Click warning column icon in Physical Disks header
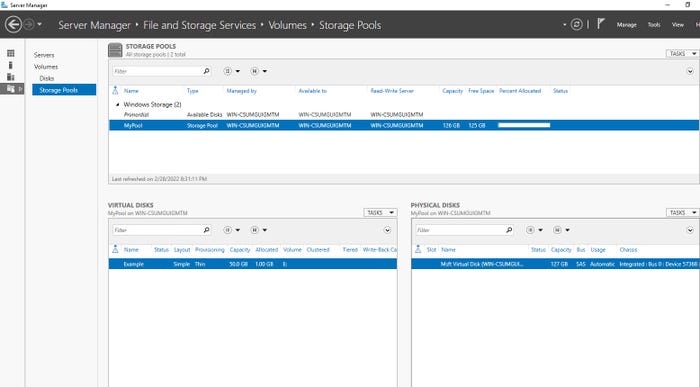This screenshot has width=700, height=387. 418,249
